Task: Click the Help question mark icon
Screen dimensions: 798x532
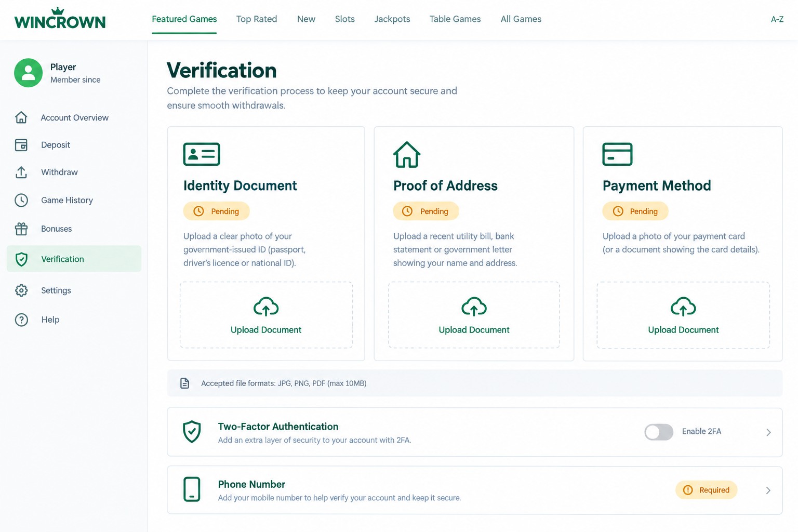Action: pos(21,320)
